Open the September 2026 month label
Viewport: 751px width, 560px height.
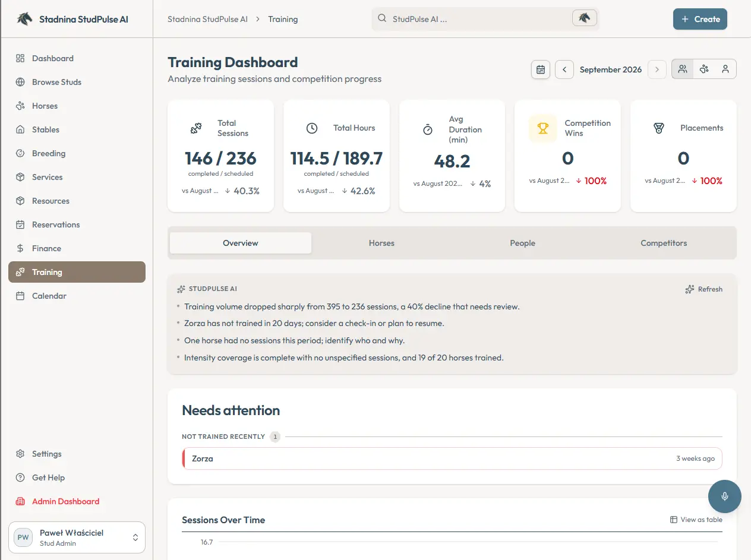[x=611, y=69]
